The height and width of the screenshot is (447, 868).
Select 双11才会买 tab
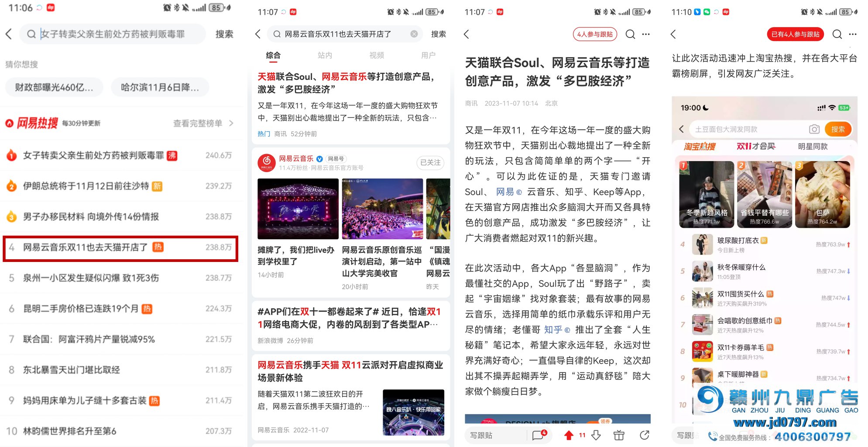(756, 146)
